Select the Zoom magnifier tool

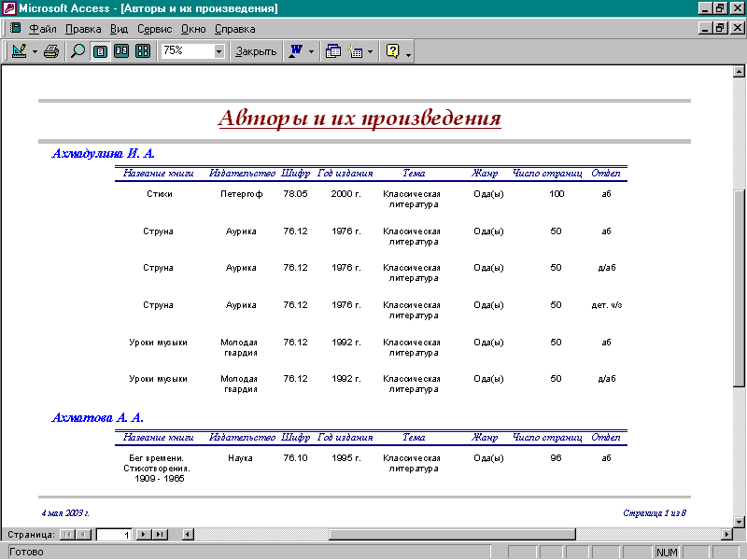(78, 51)
